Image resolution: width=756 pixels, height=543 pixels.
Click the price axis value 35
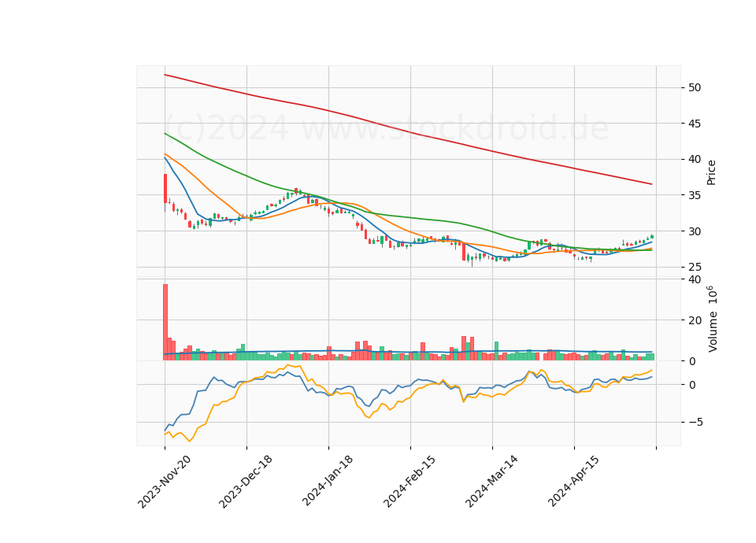(x=695, y=196)
